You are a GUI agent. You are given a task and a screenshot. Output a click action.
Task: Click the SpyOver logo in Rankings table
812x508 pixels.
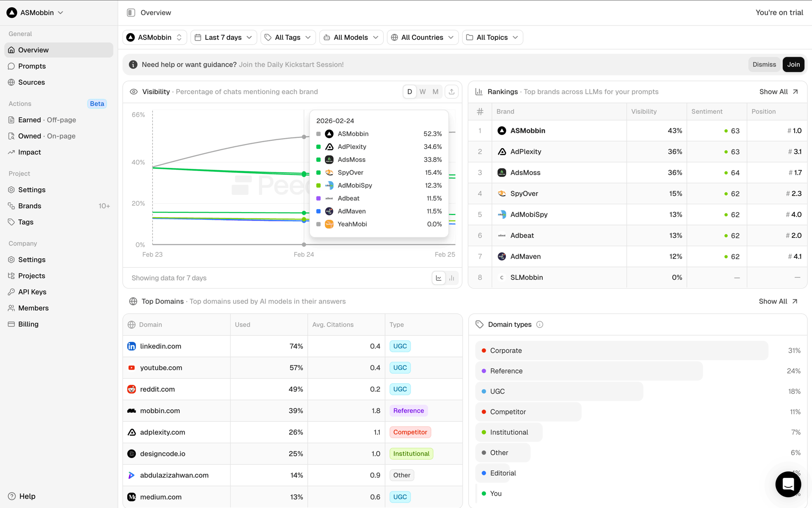click(x=502, y=193)
